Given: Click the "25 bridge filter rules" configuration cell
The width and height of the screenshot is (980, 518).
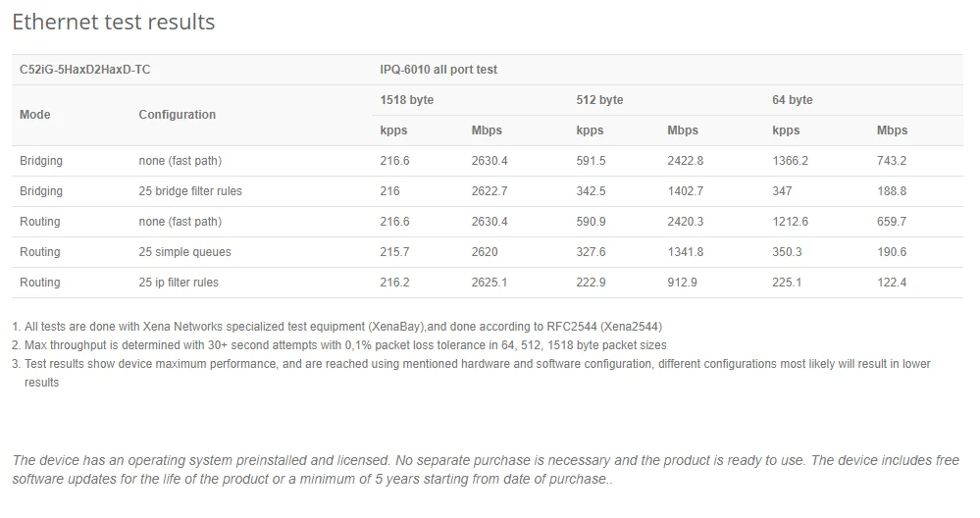Looking at the screenshot, I should 190,191.
